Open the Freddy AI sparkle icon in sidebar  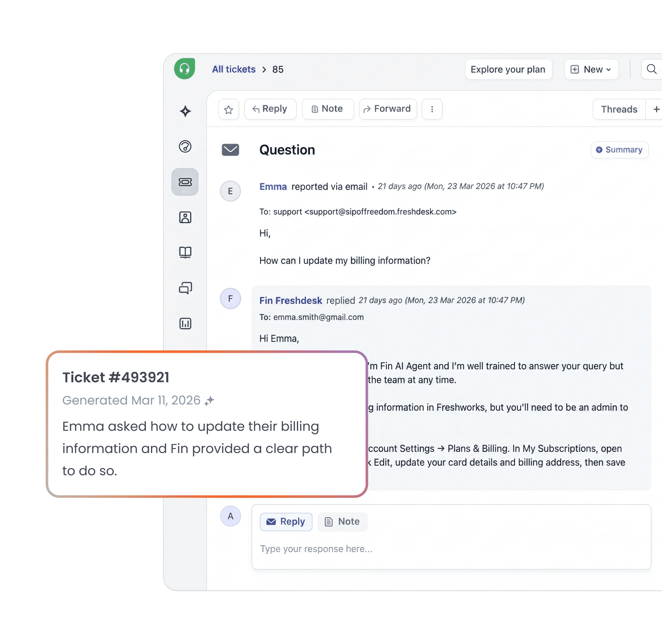(x=185, y=111)
